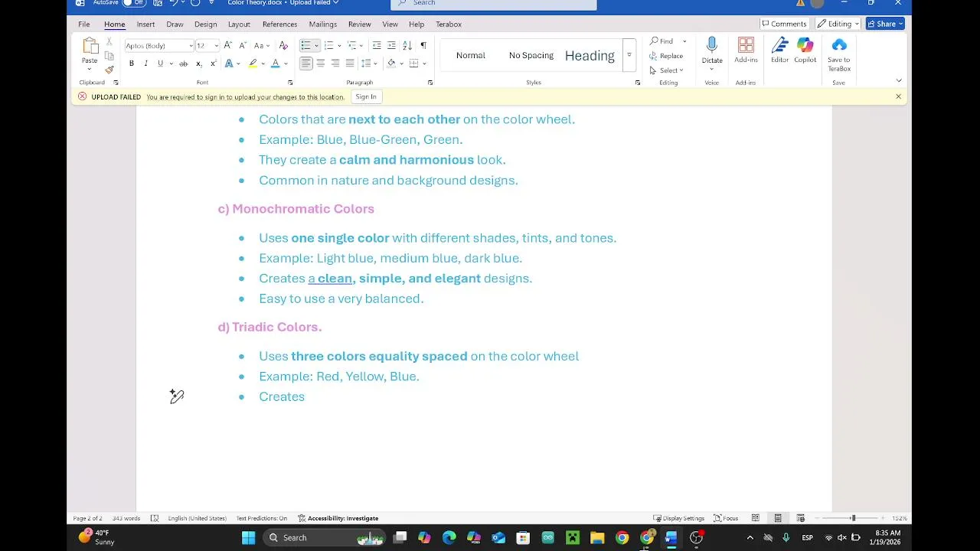The width and height of the screenshot is (980, 551).
Task: Justify the paragraph text
Action: pos(350,64)
